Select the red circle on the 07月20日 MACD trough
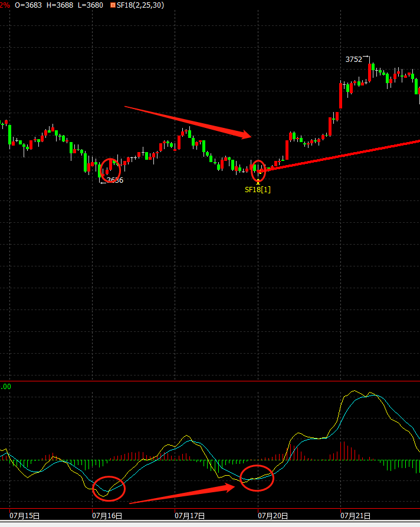This screenshot has height=527, width=420. (257, 477)
